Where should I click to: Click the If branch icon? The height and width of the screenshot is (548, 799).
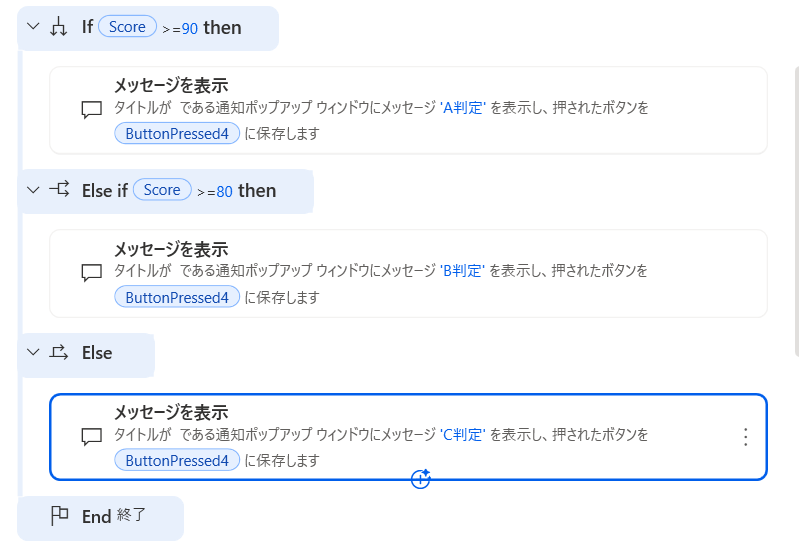click(59, 28)
